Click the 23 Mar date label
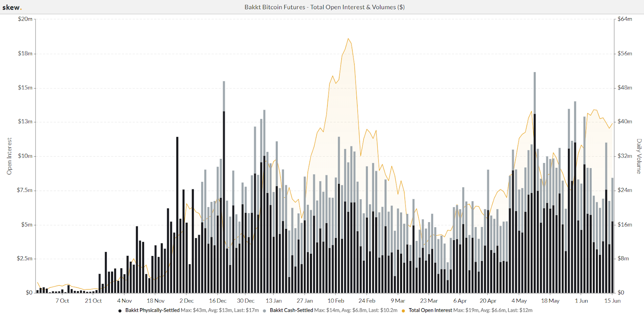The height and width of the screenshot is (315, 644). (429, 301)
